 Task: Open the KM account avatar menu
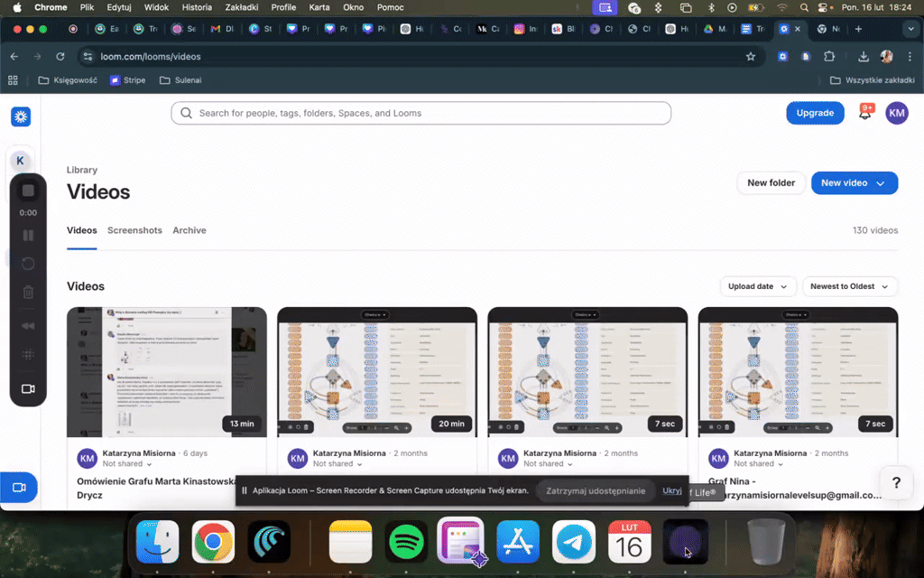[x=896, y=113]
